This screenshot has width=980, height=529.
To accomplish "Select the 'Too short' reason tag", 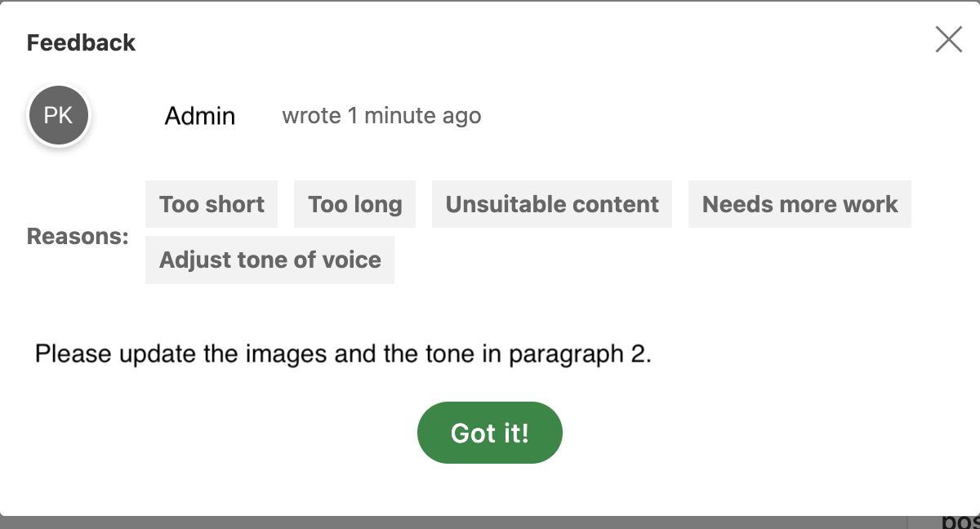I will point(211,204).
